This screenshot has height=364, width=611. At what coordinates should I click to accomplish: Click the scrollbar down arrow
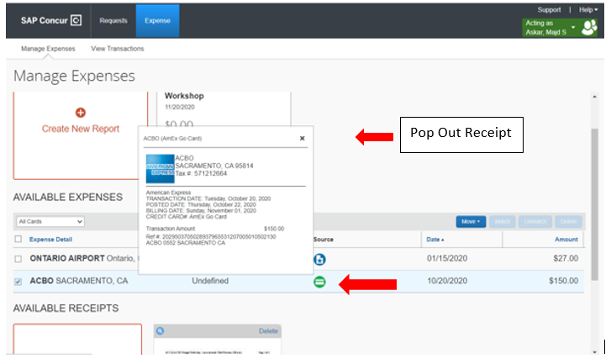point(594,352)
